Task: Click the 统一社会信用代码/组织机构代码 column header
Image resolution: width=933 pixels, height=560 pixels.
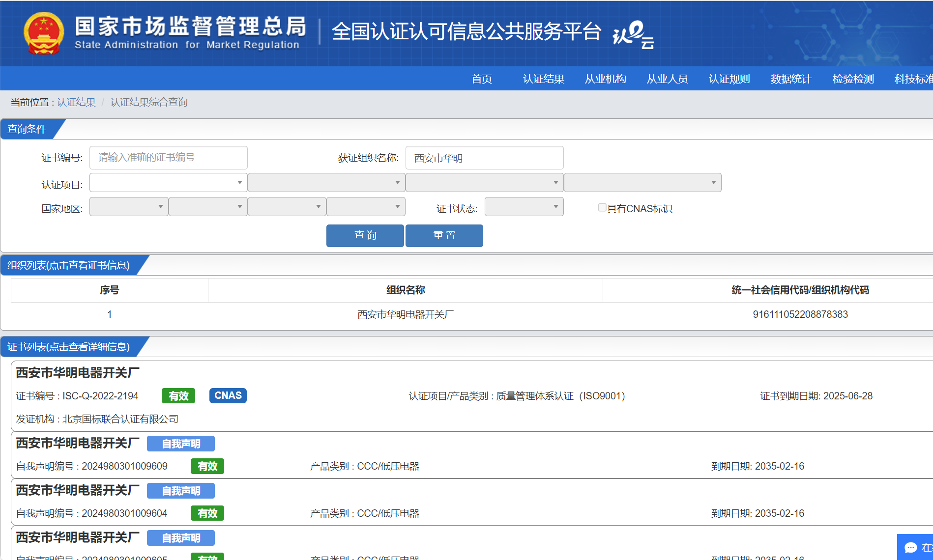Action: tap(800, 290)
